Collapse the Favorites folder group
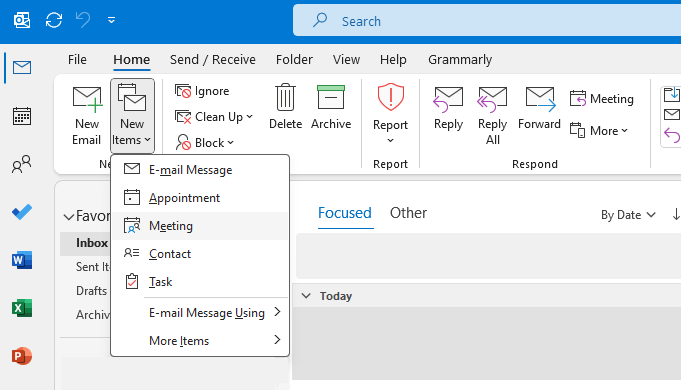The image size is (681, 390). (69, 216)
